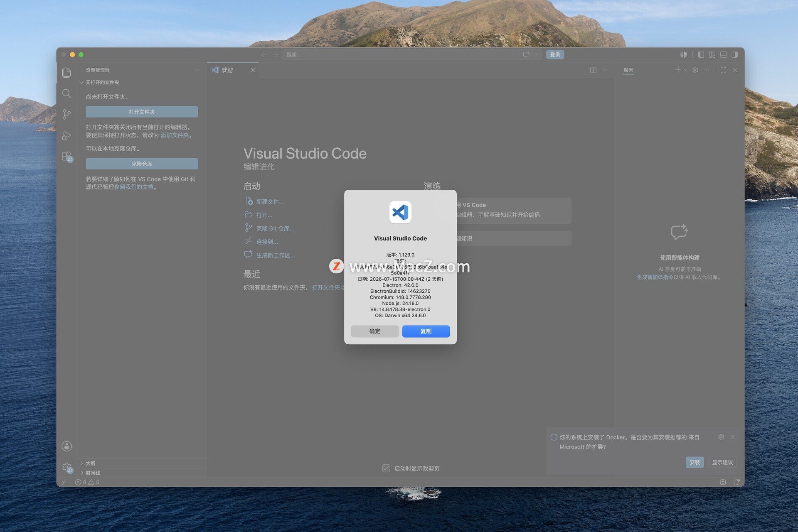
Task: Open the chat dropdown chevron in title bar
Action: (537, 54)
